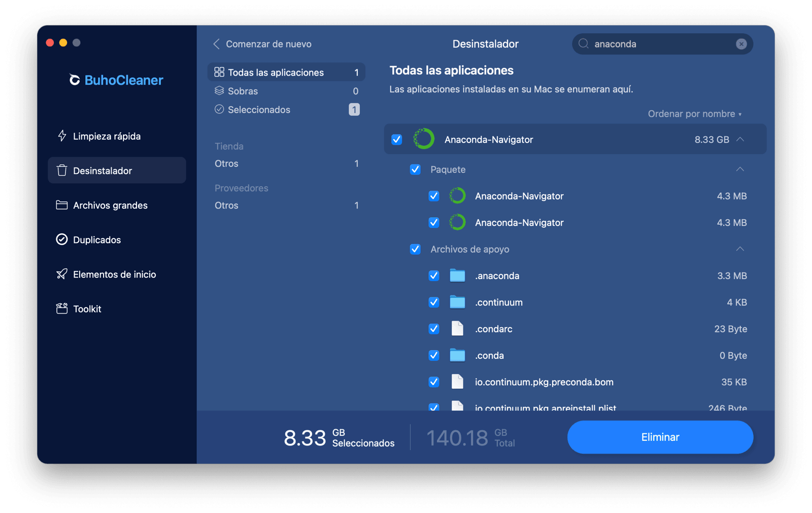Uncheck the io.continuum.pkg.preconda.bom checkbox
Viewport: 812px width, 513px height.
pos(434,382)
